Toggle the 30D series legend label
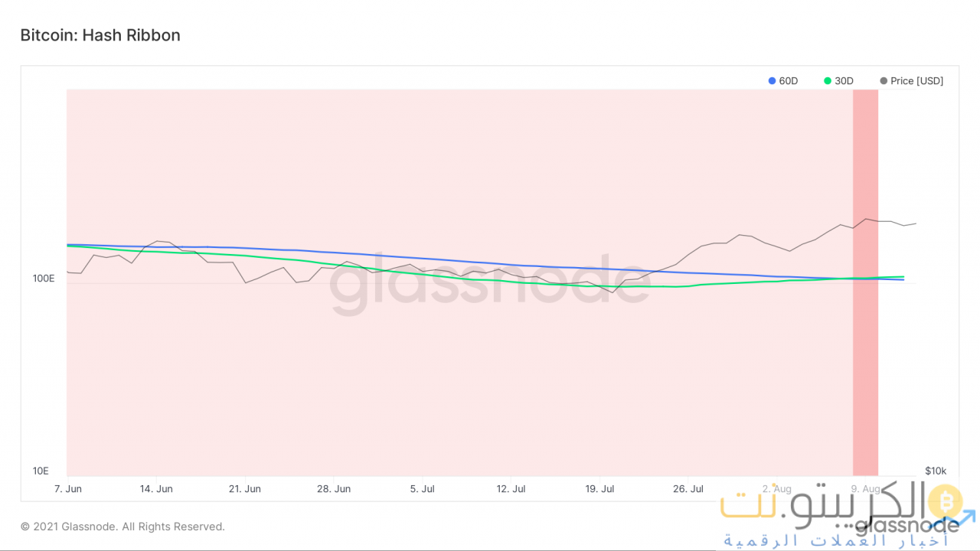Screen dimensions: 980x551 coord(844,81)
